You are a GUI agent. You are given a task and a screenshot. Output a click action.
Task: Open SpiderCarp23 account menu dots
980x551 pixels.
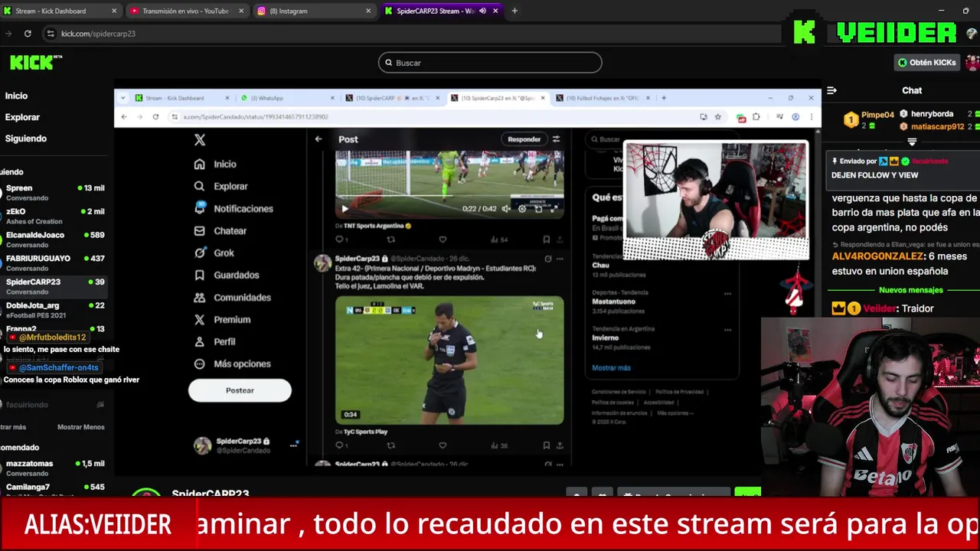tap(293, 445)
